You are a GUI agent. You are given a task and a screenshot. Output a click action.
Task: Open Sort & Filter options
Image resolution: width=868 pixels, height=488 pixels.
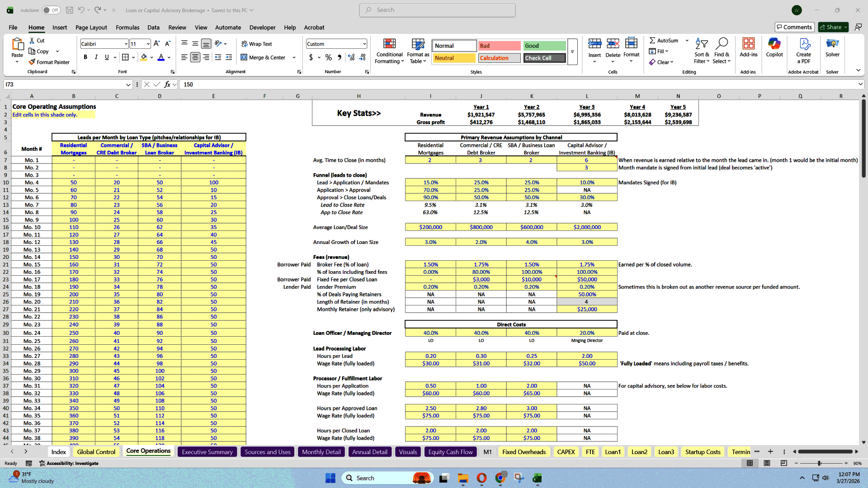(x=701, y=51)
